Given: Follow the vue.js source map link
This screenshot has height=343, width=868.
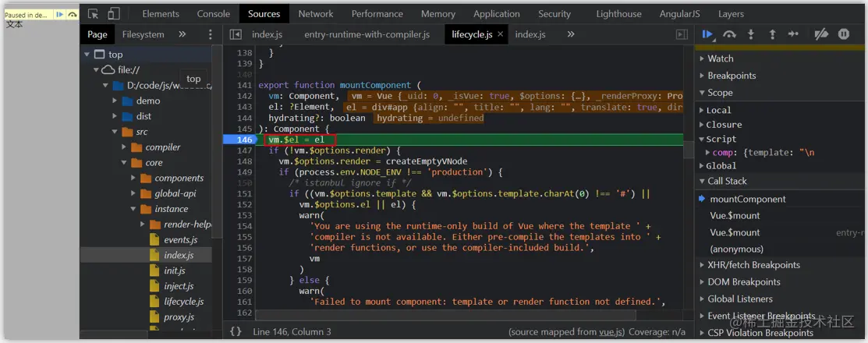Looking at the screenshot, I should click(611, 332).
